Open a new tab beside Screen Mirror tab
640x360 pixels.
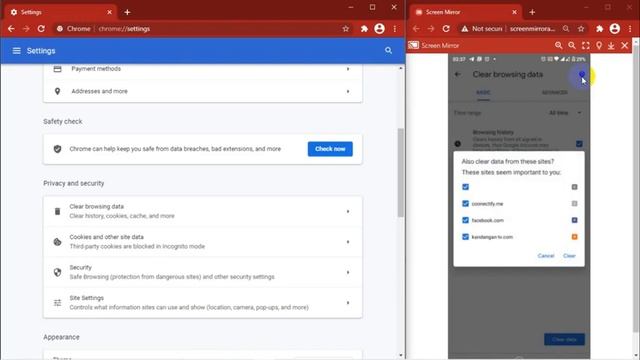[532, 12]
